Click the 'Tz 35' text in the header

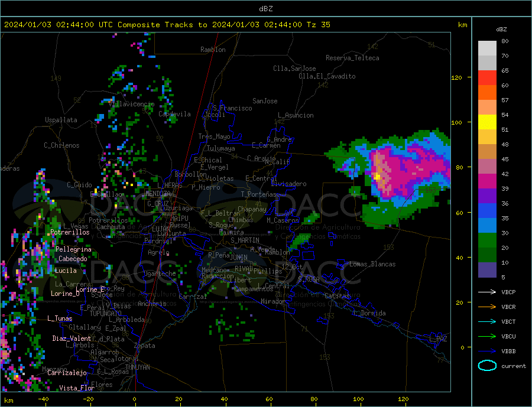[x=318, y=24]
